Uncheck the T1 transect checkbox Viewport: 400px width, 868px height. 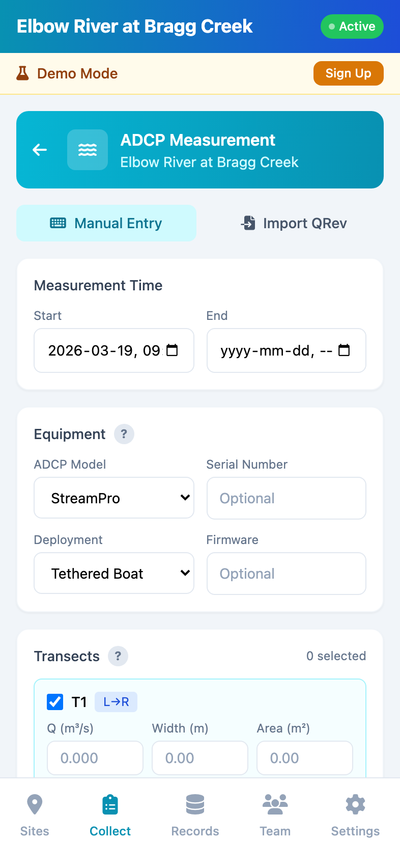coord(55,702)
